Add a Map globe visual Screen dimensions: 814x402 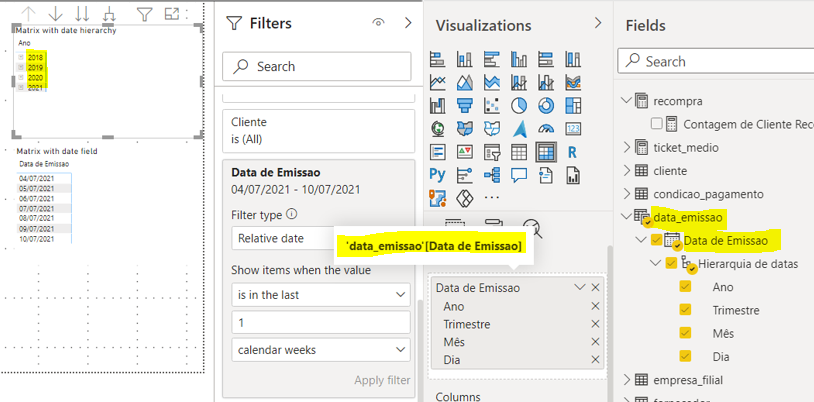(x=438, y=128)
